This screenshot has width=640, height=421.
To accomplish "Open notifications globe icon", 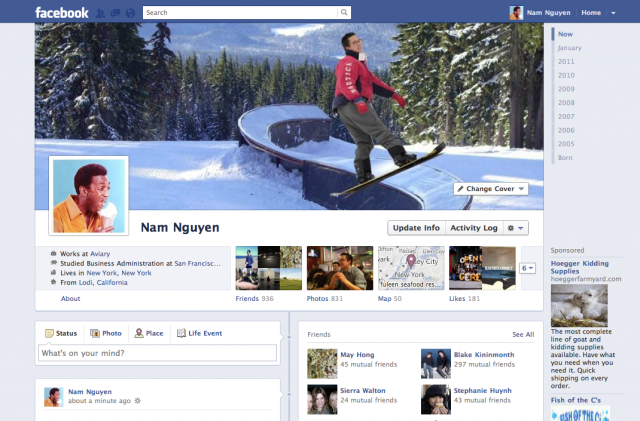I will 130,13.
